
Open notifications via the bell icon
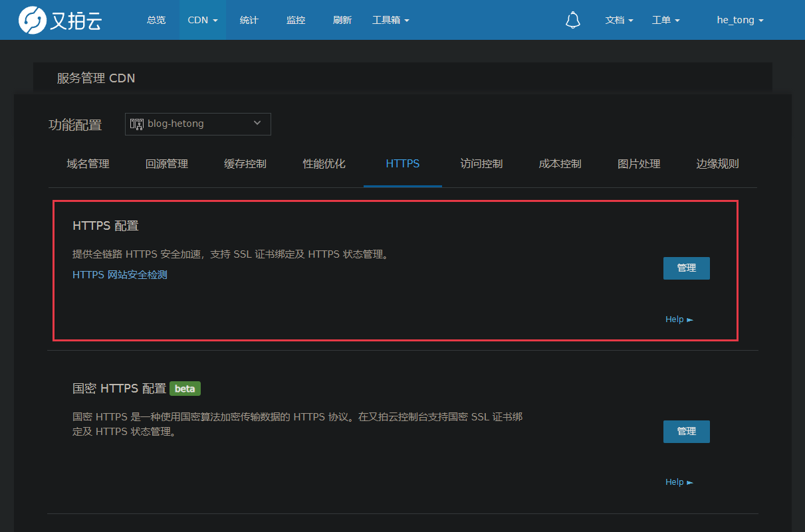[572, 20]
